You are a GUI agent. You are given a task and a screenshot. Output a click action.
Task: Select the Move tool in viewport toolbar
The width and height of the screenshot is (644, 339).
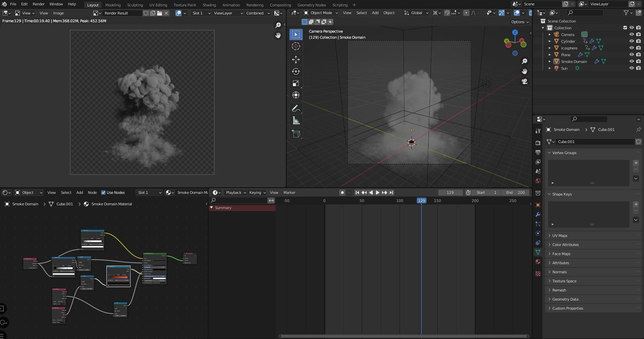296,60
